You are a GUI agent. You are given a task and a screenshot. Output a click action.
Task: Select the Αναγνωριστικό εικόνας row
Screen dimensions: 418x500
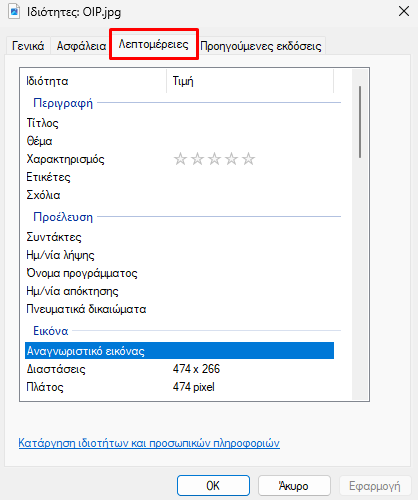coord(179,351)
